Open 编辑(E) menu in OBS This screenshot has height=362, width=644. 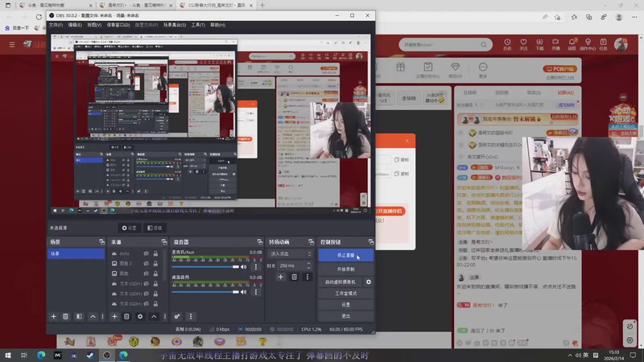[x=75, y=25]
